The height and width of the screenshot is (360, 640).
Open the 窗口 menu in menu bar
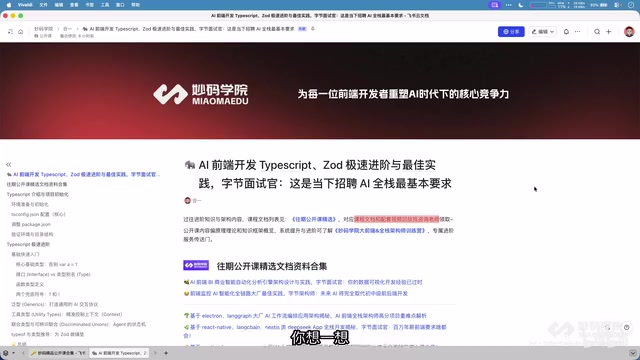click(120, 5)
